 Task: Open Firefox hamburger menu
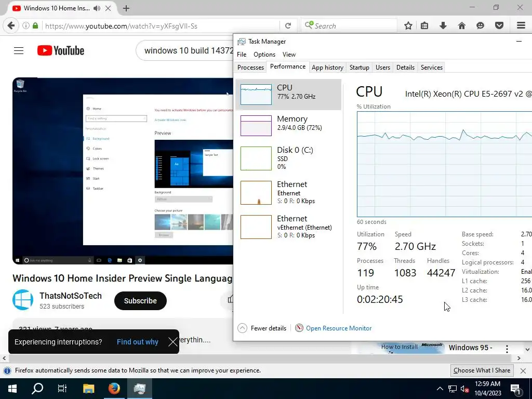(x=521, y=26)
